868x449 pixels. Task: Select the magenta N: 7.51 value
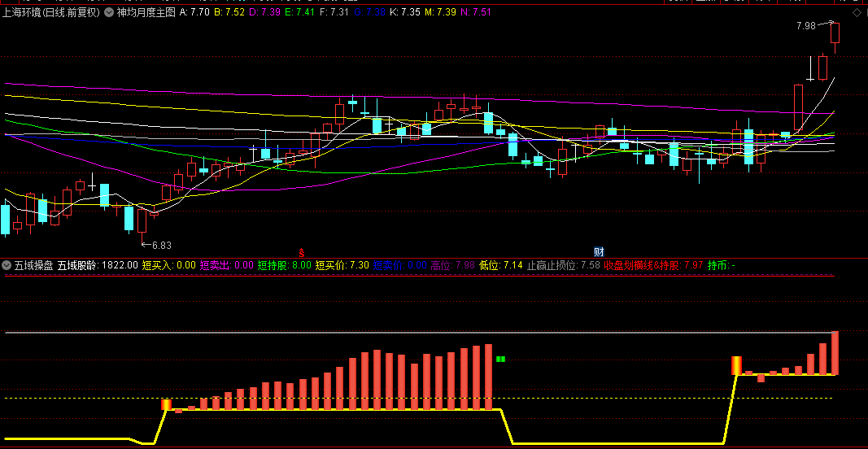(476, 11)
